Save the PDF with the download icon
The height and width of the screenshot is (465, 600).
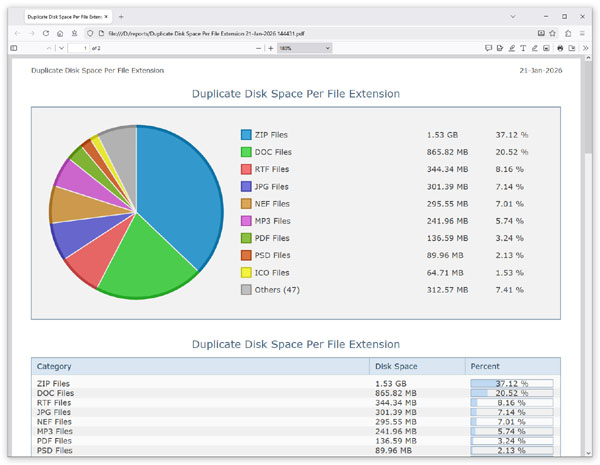pos(572,48)
